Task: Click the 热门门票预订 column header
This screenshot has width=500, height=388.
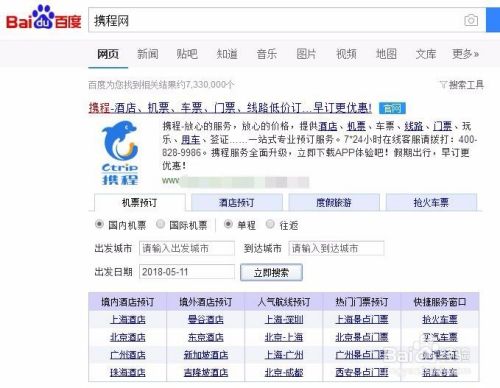Action: (362, 302)
